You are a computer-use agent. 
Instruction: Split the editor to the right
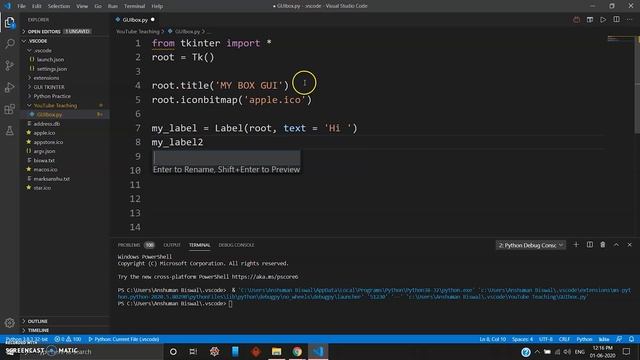click(x=616, y=20)
